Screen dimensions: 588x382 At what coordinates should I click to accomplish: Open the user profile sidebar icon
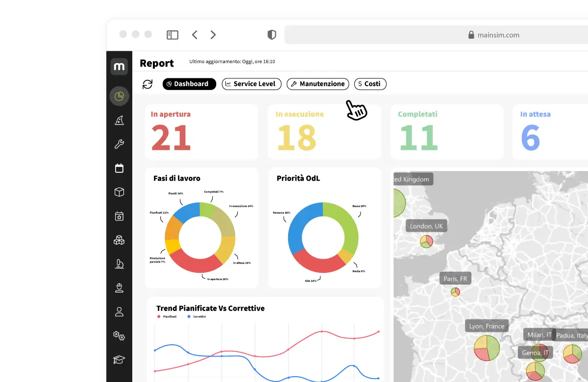point(119,311)
